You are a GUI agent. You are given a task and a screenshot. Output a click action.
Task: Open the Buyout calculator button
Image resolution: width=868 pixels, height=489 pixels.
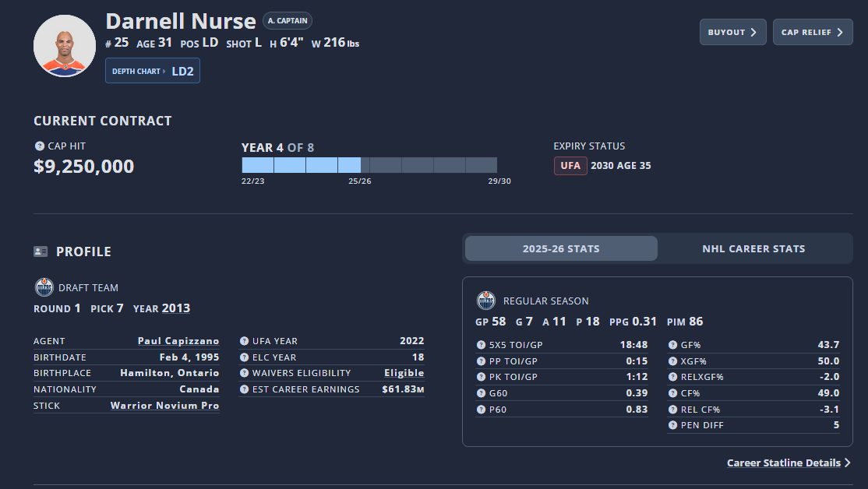(732, 32)
